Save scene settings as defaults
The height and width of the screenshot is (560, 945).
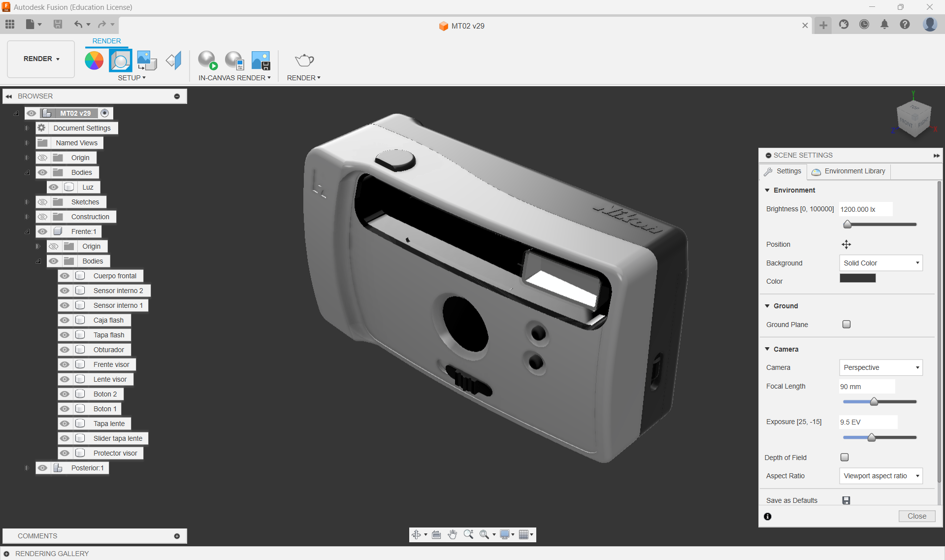846,500
